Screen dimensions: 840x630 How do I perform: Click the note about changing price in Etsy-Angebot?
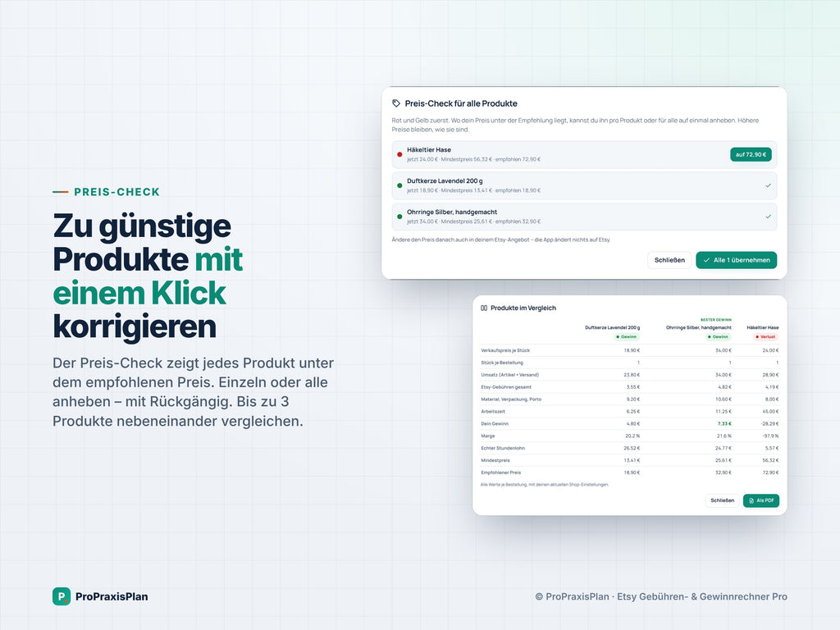point(501,240)
